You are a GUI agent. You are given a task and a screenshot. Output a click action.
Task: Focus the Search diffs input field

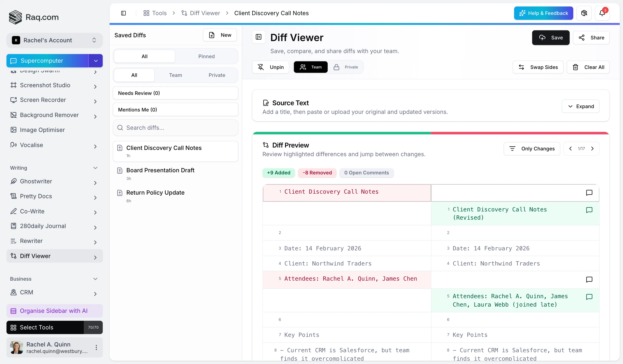[175, 128]
